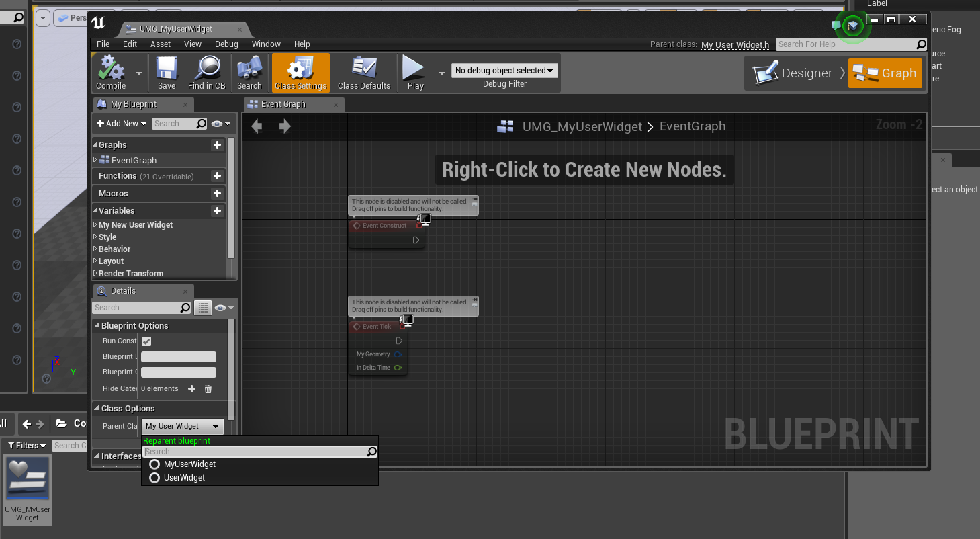Click search icon in Search For Help
This screenshot has height=539, width=980.
click(x=922, y=44)
